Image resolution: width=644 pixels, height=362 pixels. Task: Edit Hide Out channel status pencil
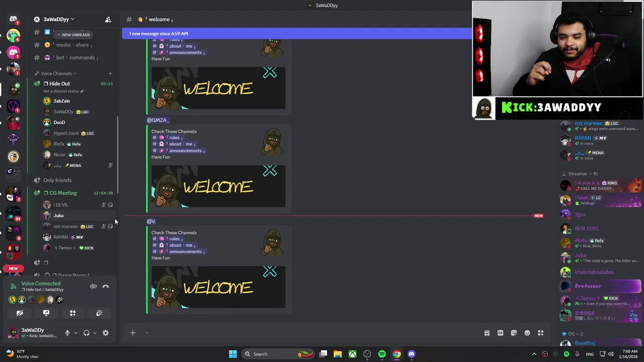82,91
